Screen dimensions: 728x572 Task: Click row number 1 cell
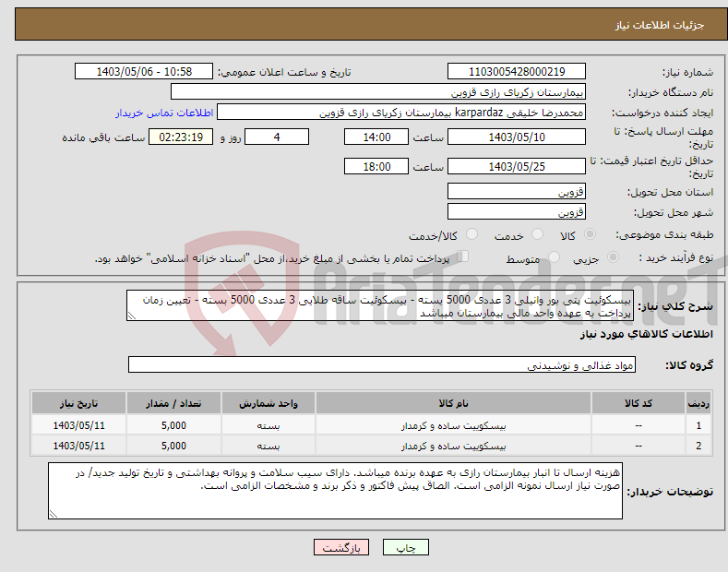coord(698,425)
